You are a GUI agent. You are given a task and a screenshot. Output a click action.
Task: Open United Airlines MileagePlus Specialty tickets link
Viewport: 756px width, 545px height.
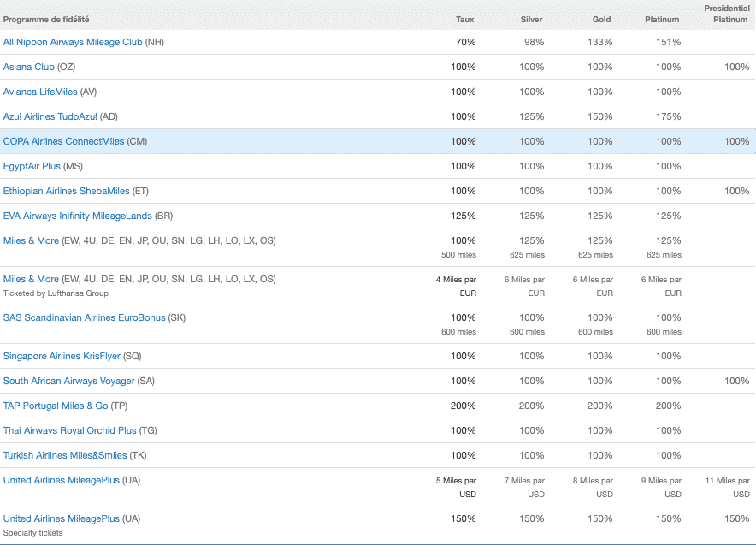[x=61, y=518]
